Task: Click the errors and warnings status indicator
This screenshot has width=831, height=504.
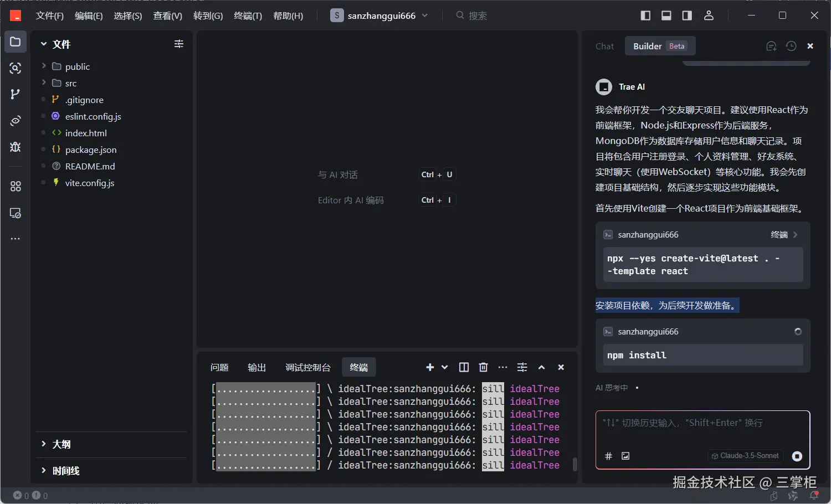Action: (x=30, y=496)
